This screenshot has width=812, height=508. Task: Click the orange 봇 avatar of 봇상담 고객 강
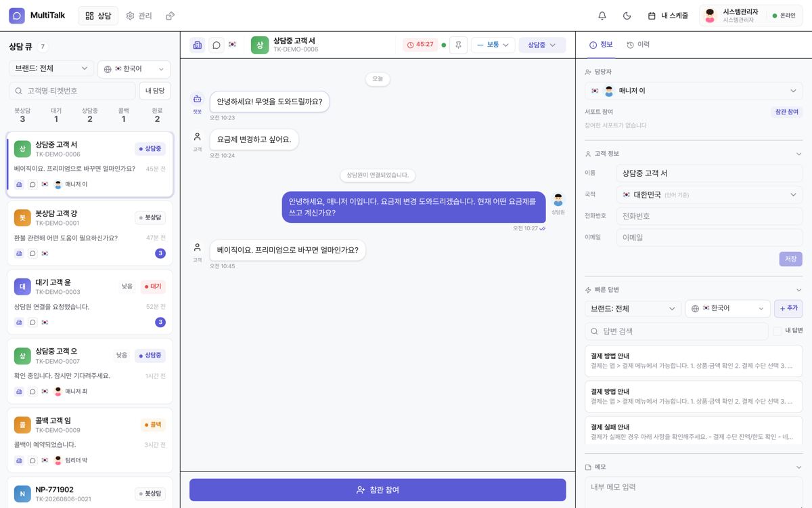[x=22, y=218]
